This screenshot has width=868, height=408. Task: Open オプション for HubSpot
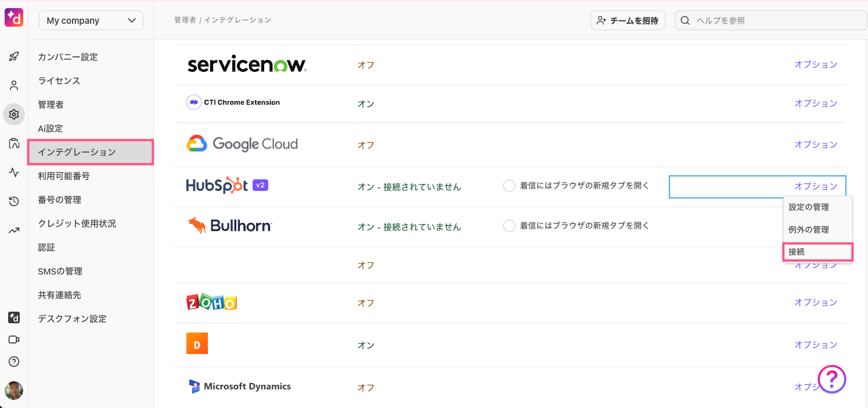[816, 186]
